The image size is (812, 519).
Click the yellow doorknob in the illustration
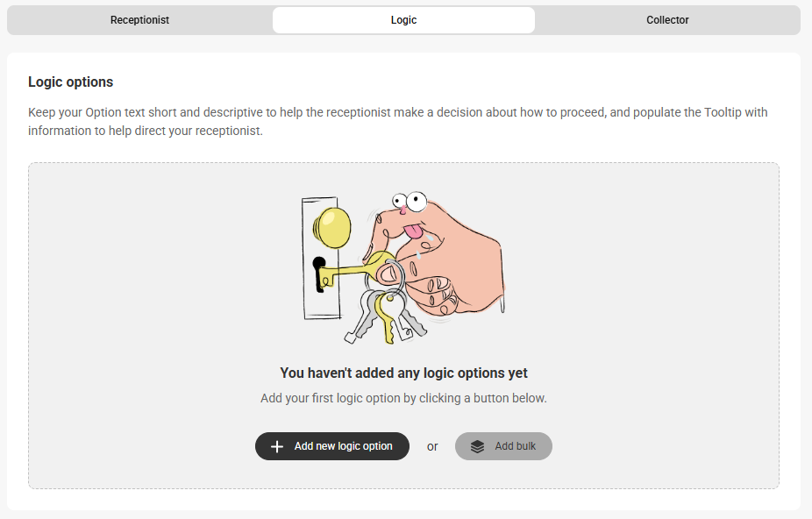(x=332, y=227)
